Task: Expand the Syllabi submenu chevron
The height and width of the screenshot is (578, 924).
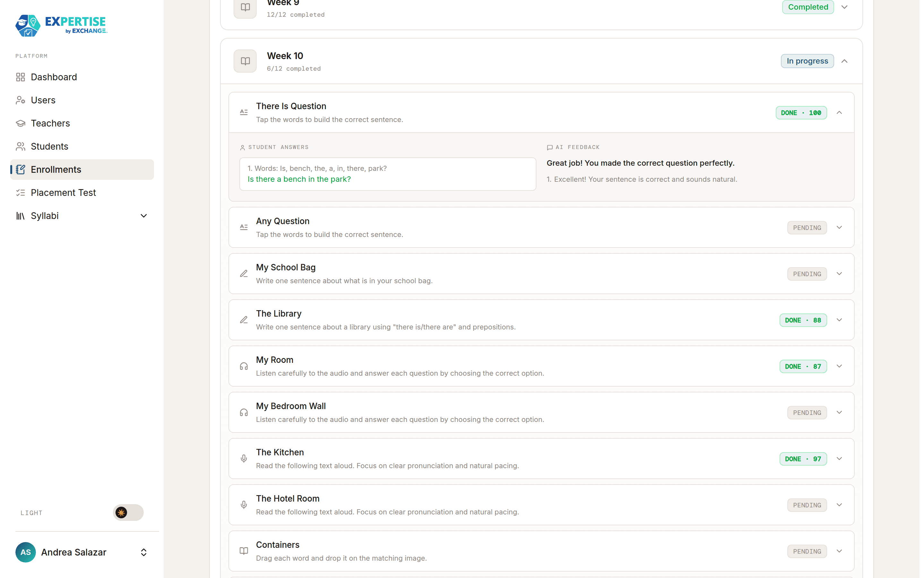Action: tap(143, 216)
